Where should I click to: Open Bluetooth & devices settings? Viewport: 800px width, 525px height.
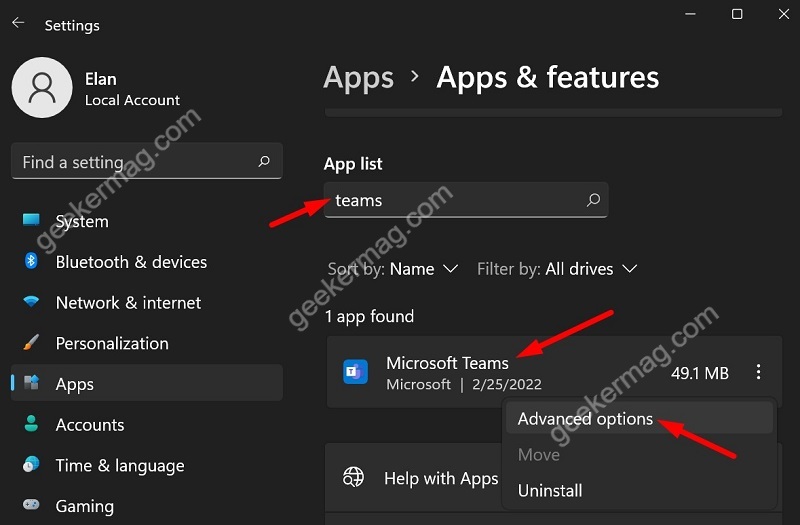coord(147,262)
